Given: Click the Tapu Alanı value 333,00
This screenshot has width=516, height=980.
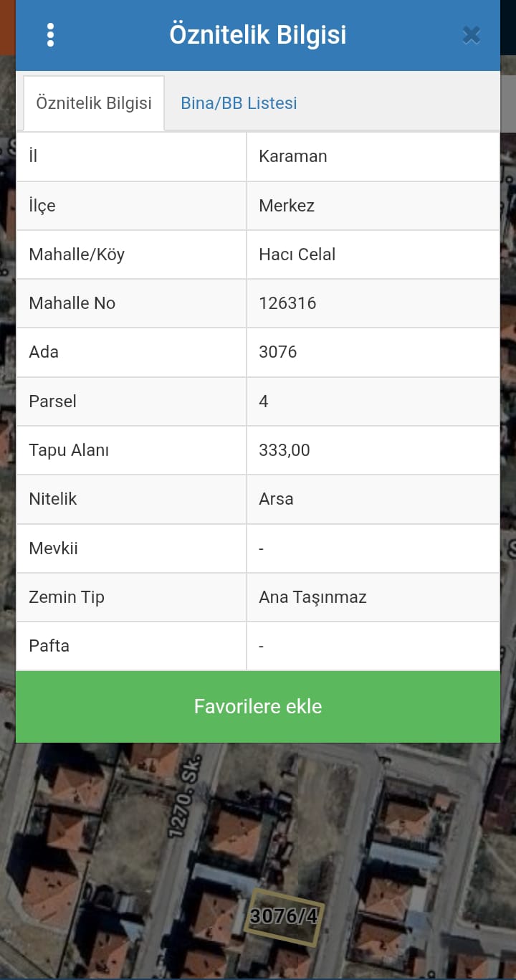Looking at the screenshot, I should click(x=285, y=450).
